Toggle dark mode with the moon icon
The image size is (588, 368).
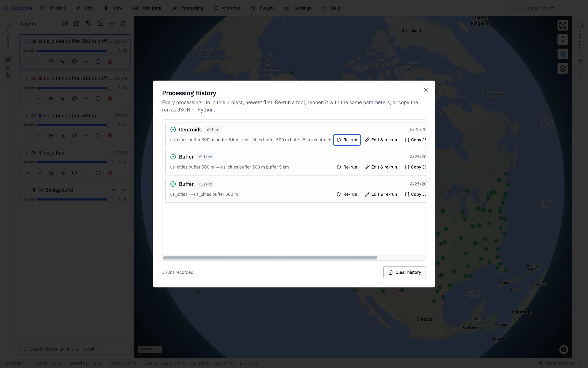[513, 8]
